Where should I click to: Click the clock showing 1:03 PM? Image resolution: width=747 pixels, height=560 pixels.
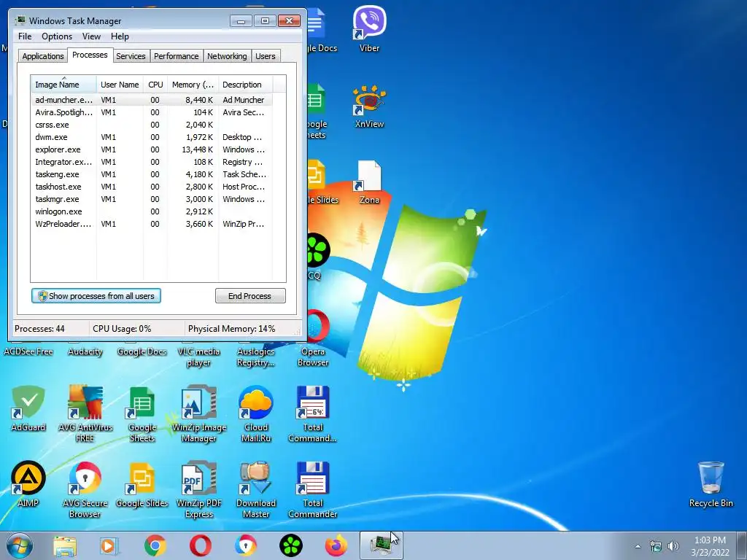click(710, 540)
